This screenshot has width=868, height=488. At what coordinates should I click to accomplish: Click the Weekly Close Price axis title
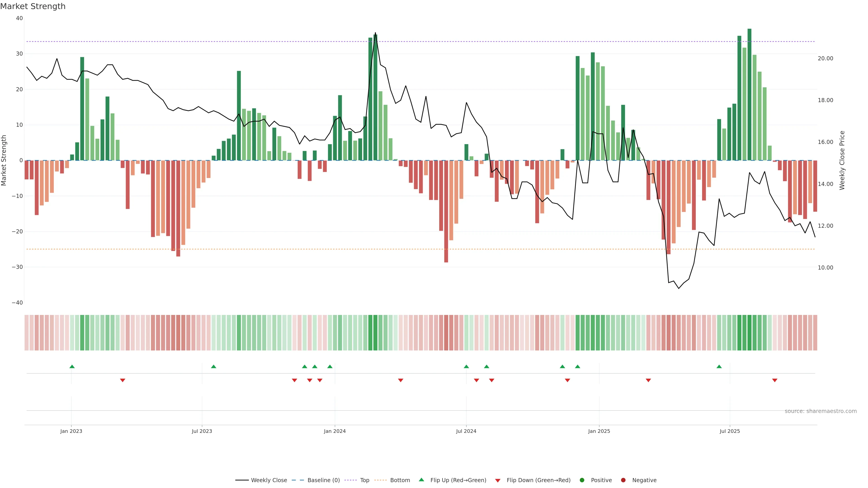842,160
